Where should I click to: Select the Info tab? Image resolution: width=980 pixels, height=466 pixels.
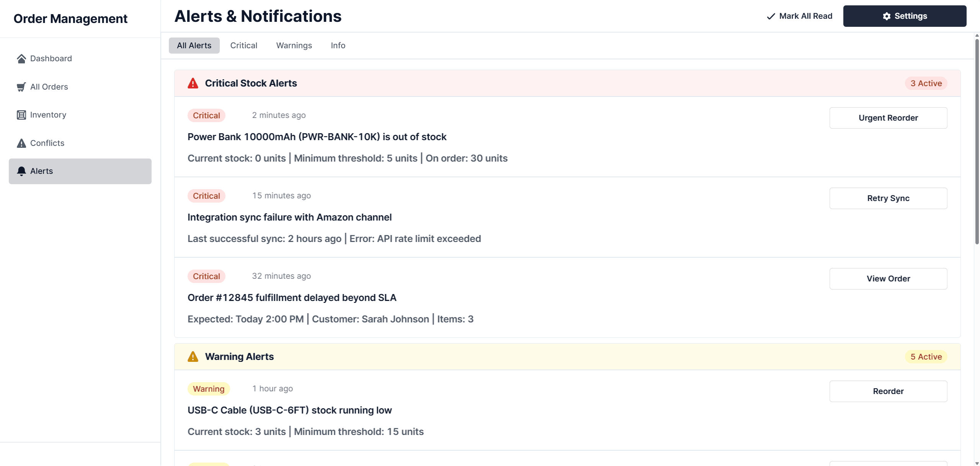click(x=338, y=46)
